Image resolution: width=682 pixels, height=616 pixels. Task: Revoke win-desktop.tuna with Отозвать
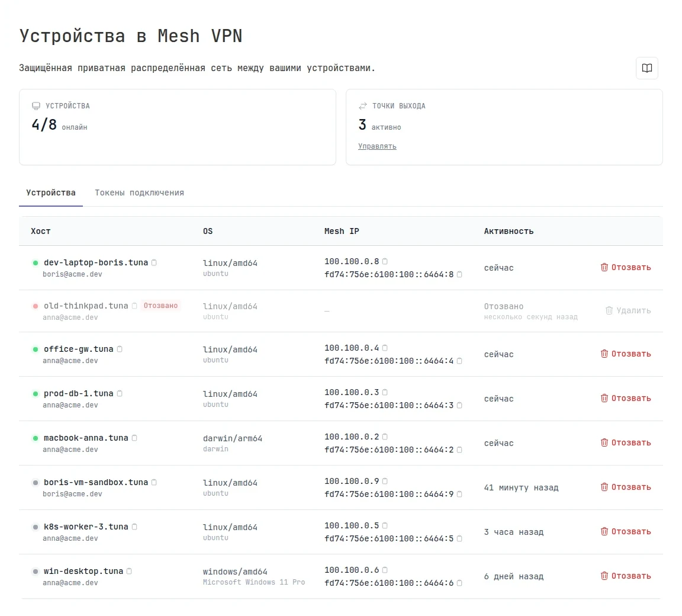click(x=625, y=576)
